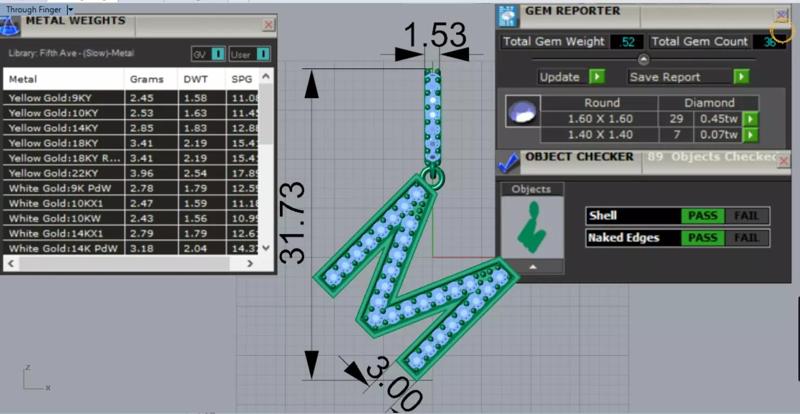Viewport: 800px width, 414px height.
Task: Select FAIL for Shell check
Action: coord(746,215)
